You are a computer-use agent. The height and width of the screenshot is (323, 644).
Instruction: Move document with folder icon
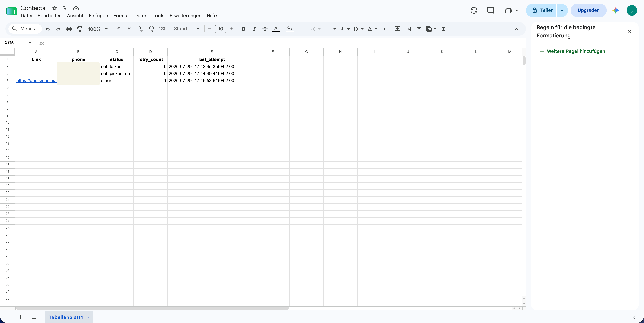[65, 8]
